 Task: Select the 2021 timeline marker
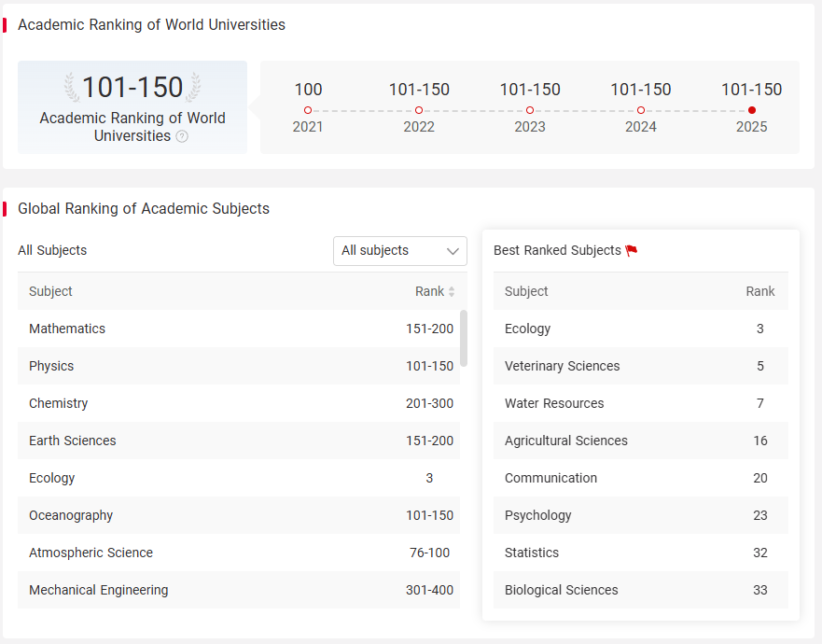(x=308, y=110)
